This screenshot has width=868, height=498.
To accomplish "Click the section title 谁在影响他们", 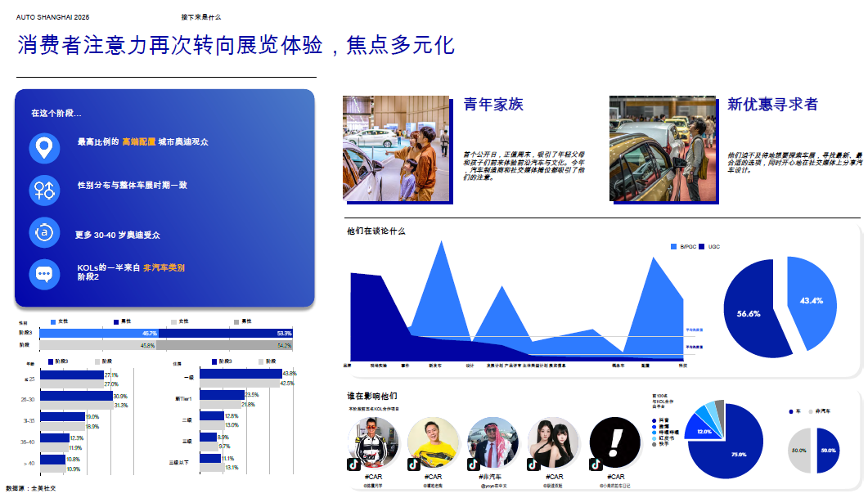I will pos(372,396).
